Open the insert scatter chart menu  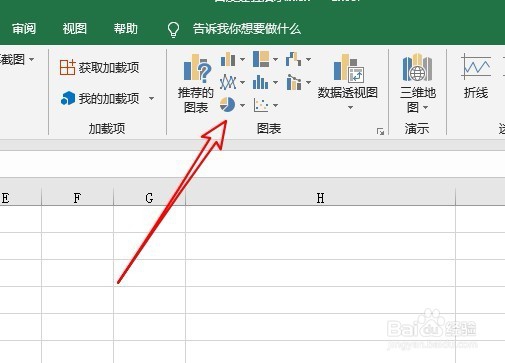[x=265, y=105]
